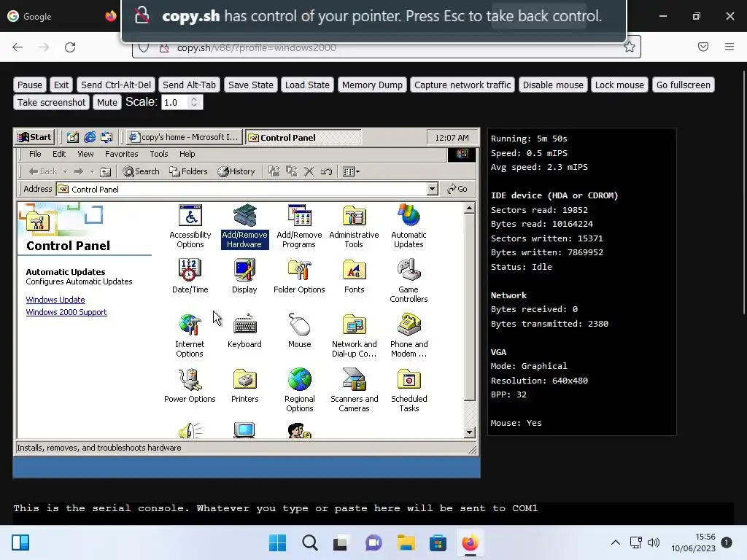Image resolution: width=747 pixels, height=560 pixels.
Task: Open Add/Remove Hardware icon
Action: click(x=244, y=226)
